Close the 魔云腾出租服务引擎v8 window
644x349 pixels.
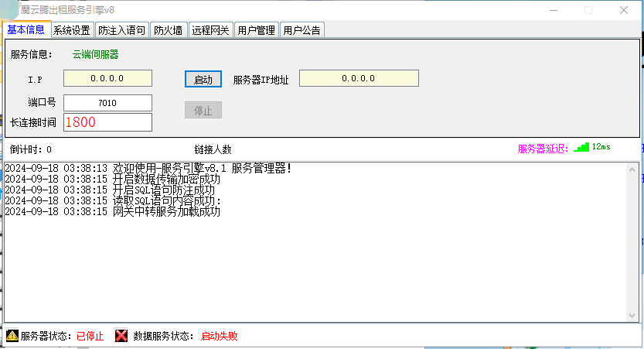click(623, 10)
